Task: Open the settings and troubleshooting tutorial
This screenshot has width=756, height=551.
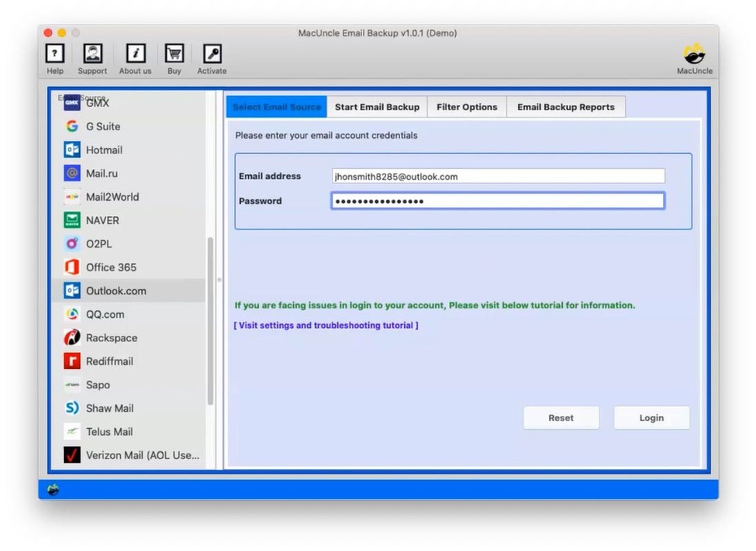Action: pyautogui.click(x=325, y=325)
